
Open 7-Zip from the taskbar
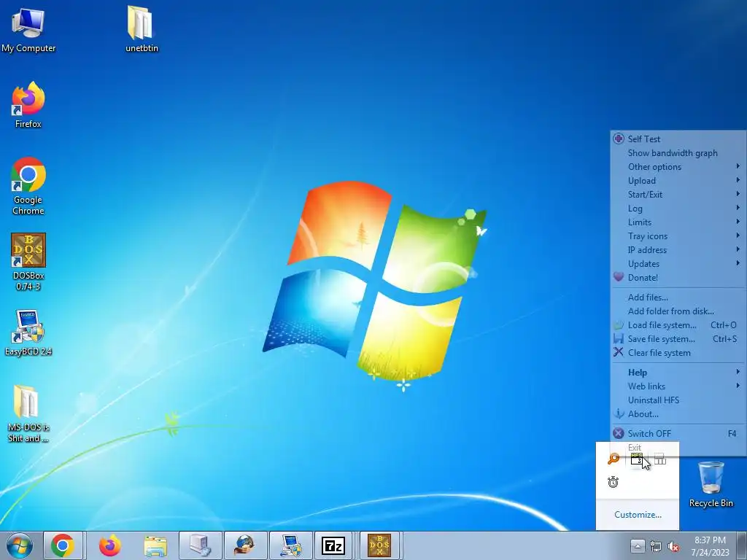pyautogui.click(x=333, y=545)
